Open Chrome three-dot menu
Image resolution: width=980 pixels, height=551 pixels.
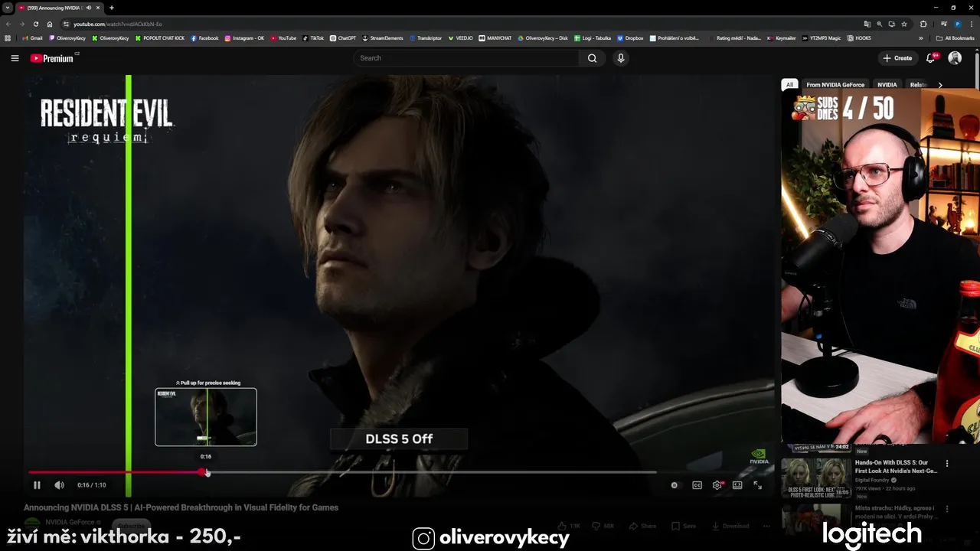(x=972, y=24)
